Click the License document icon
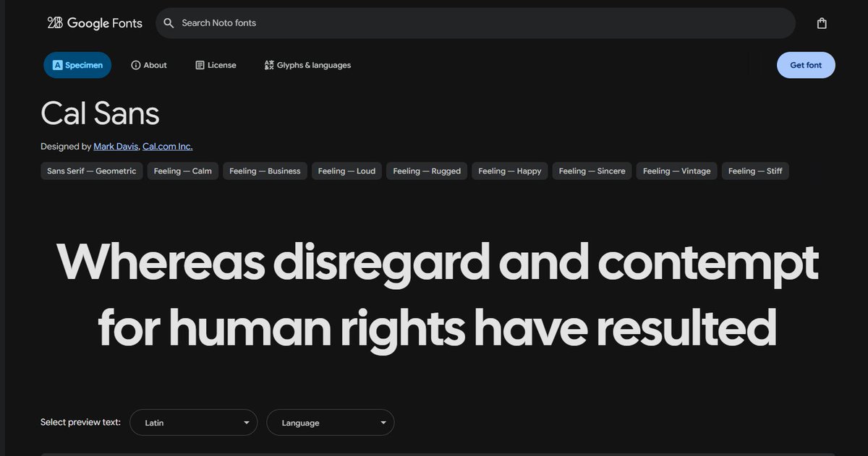 point(200,65)
